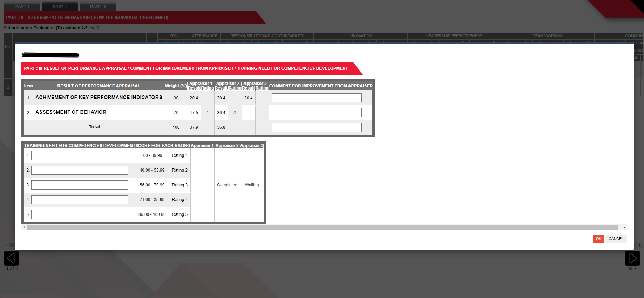The image size is (644, 298).
Task: Click training need input field 1
Action: pyautogui.click(x=80, y=155)
